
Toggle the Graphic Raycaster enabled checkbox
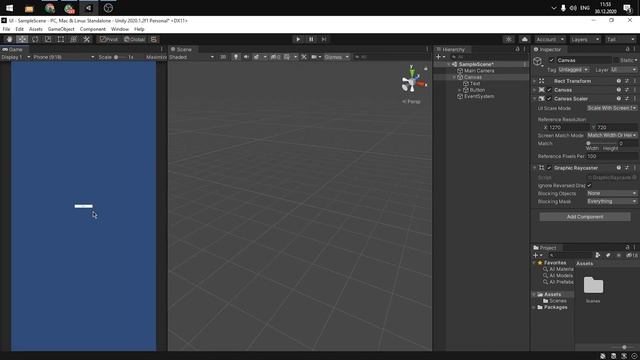(x=549, y=168)
